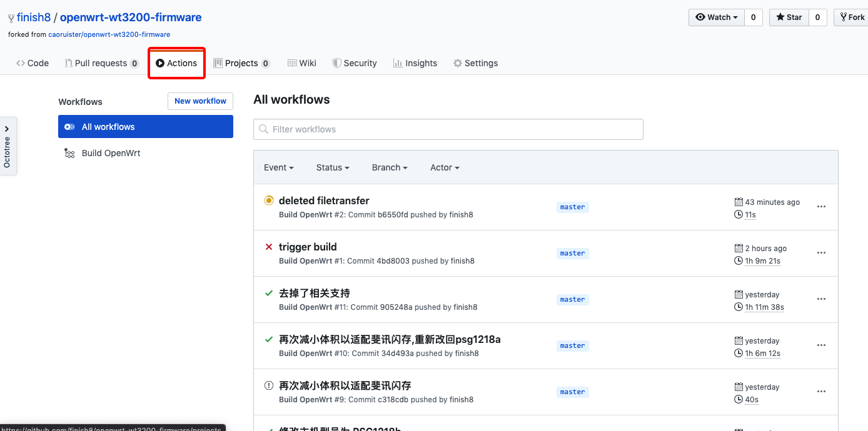Image resolution: width=868 pixels, height=431 pixels.
Task: Expand the Branch filter dropdown
Action: click(390, 167)
